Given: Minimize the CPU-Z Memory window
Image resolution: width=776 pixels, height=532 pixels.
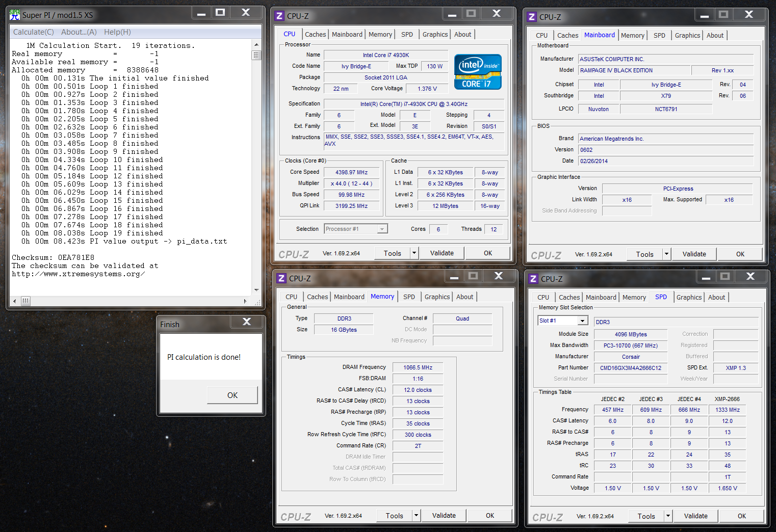Looking at the screenshot, I should [x=454, y=276].
